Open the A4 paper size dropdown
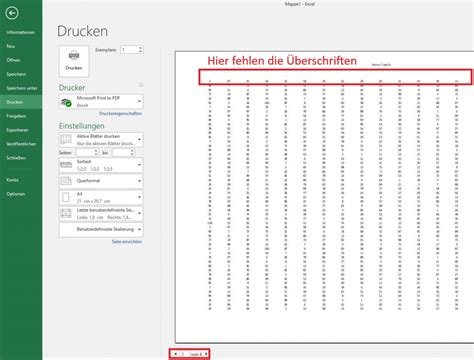Screen dimensions: 474x360 (101, 197)
